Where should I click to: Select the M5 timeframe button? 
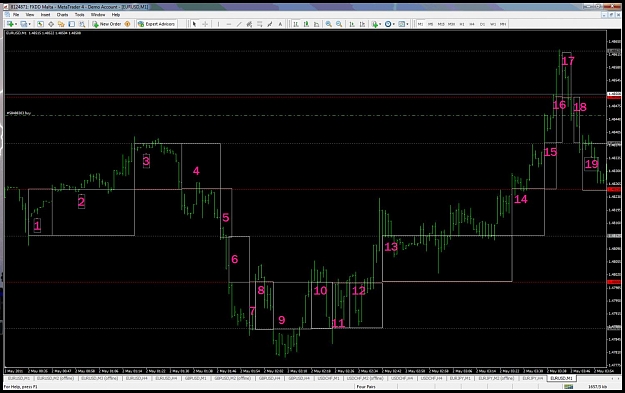tap(430, 24)
